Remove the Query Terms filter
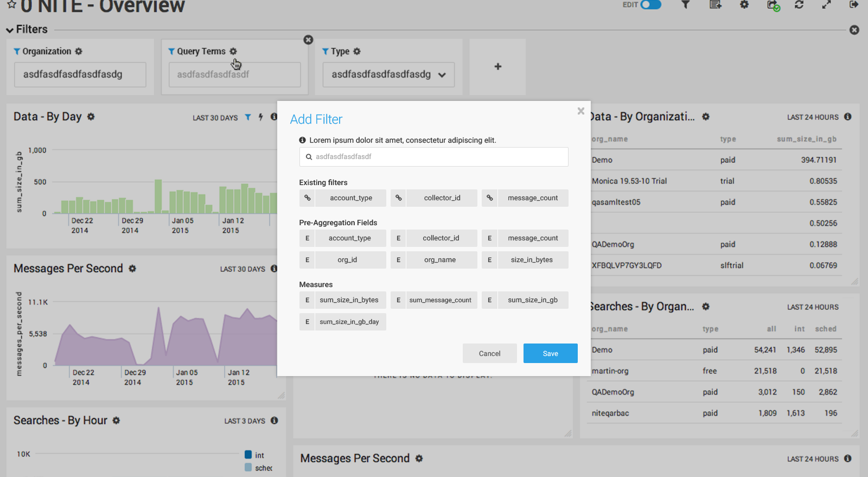The width and height of the screenshot is (868, 477). click(x=308, y=40)
